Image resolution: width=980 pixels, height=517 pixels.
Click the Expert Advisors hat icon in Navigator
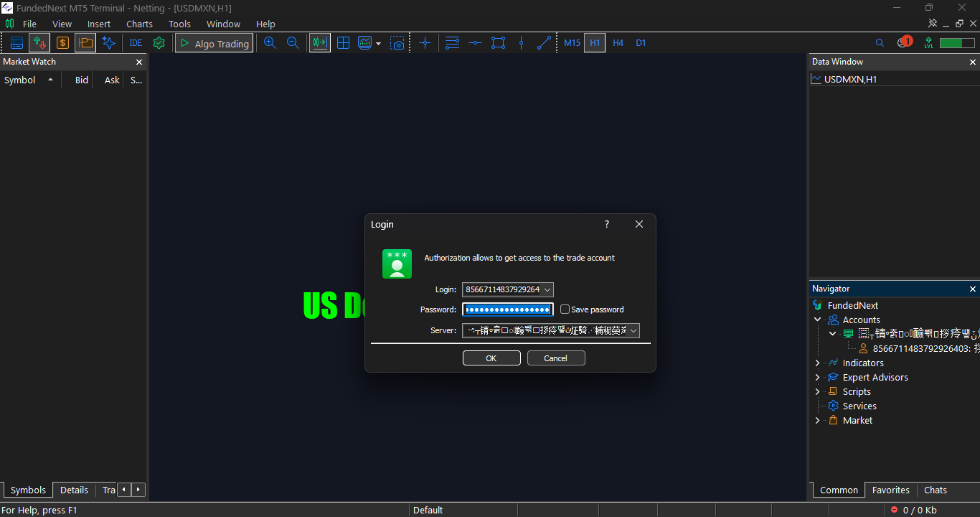833,377
